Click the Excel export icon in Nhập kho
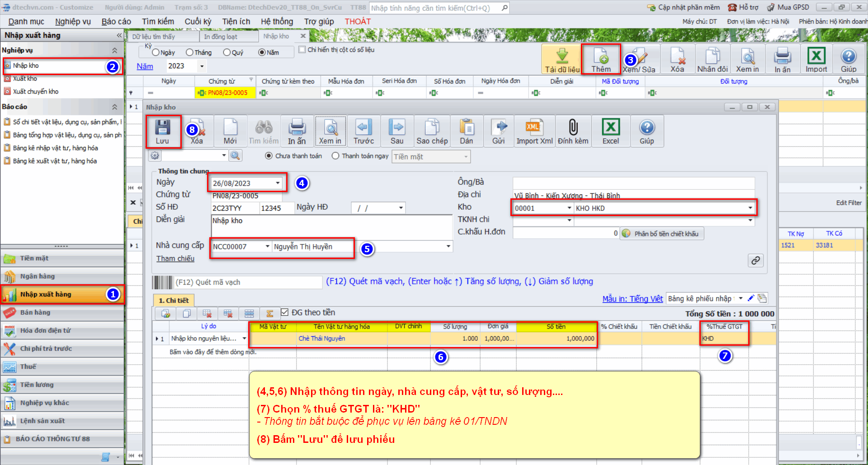Viewport: 868px width, 465px height. tap(610, 131)
